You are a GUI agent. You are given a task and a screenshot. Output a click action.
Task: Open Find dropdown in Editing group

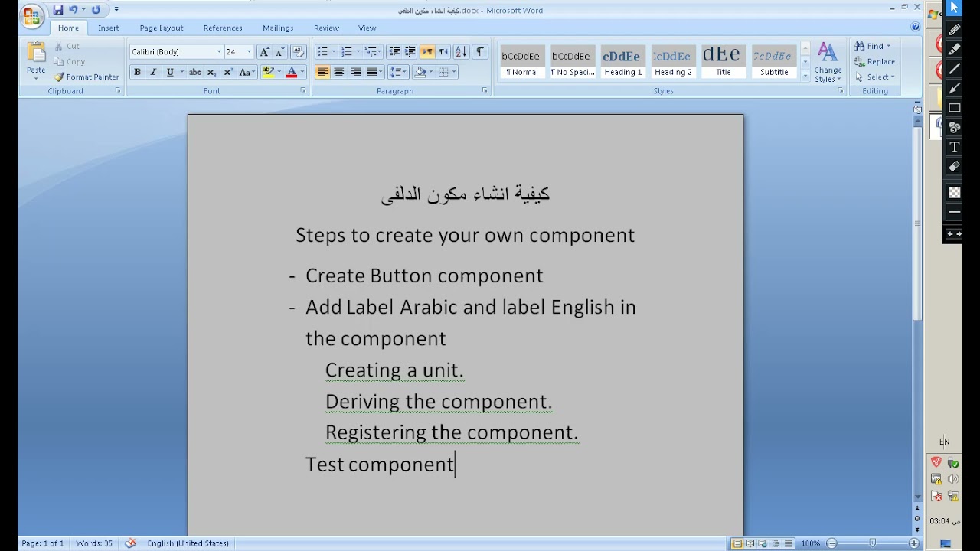[x=888, y=46]
